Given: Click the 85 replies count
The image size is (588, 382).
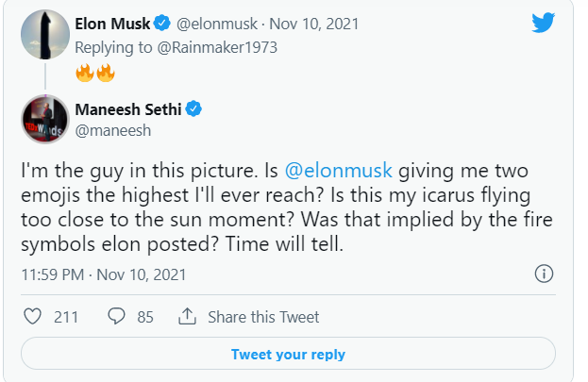Looking at the screenshot, I should coord(144,317).
